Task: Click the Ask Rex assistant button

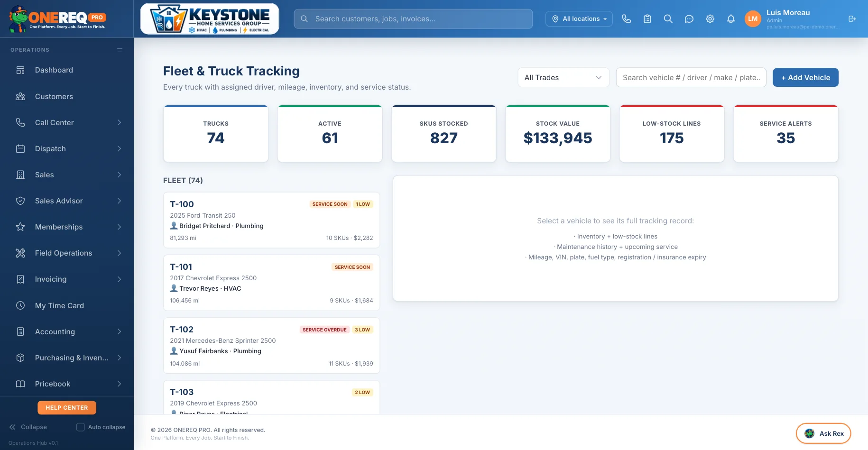Action: point(823,433)
